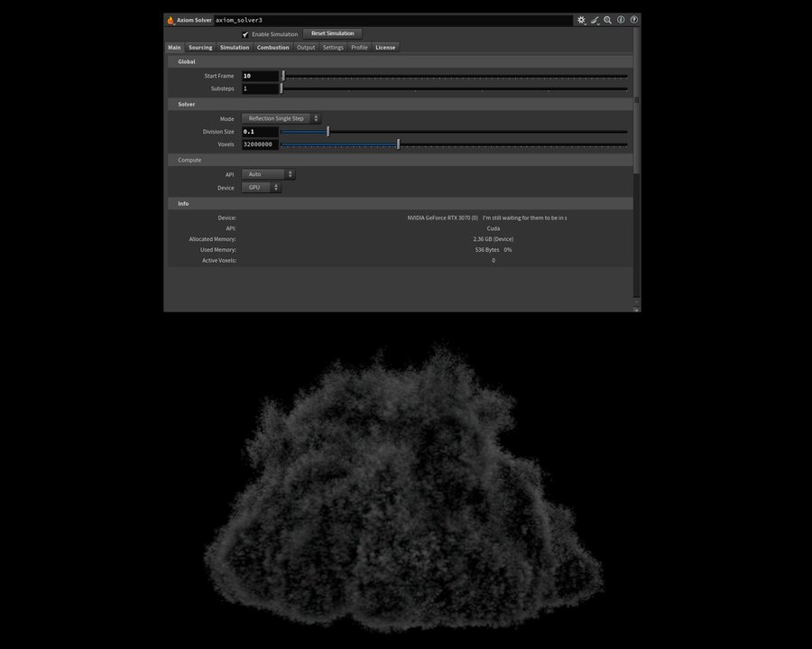812x649 pixels.
Task: Switch to the Combustion tab
Action: (272, 47)
